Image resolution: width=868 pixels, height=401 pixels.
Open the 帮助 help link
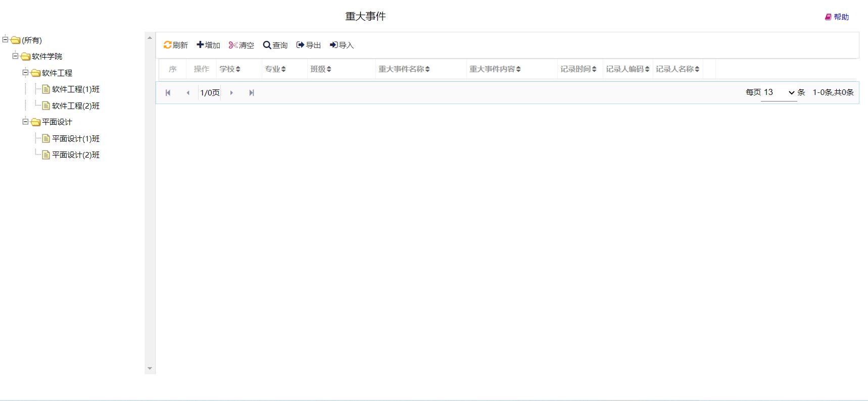(841, 17)
